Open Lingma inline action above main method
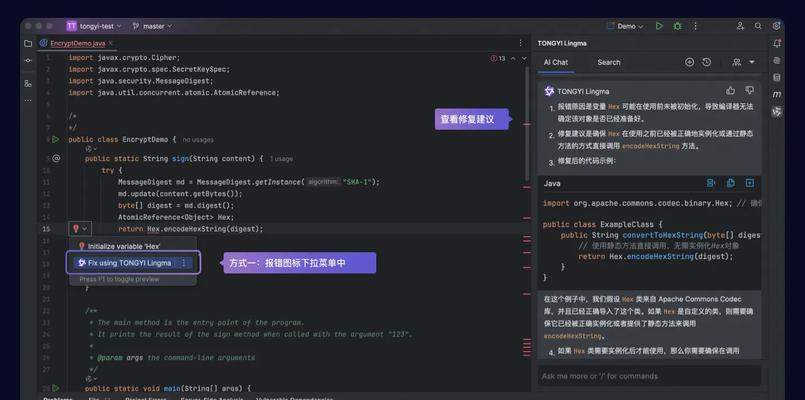 pos(92,378)
